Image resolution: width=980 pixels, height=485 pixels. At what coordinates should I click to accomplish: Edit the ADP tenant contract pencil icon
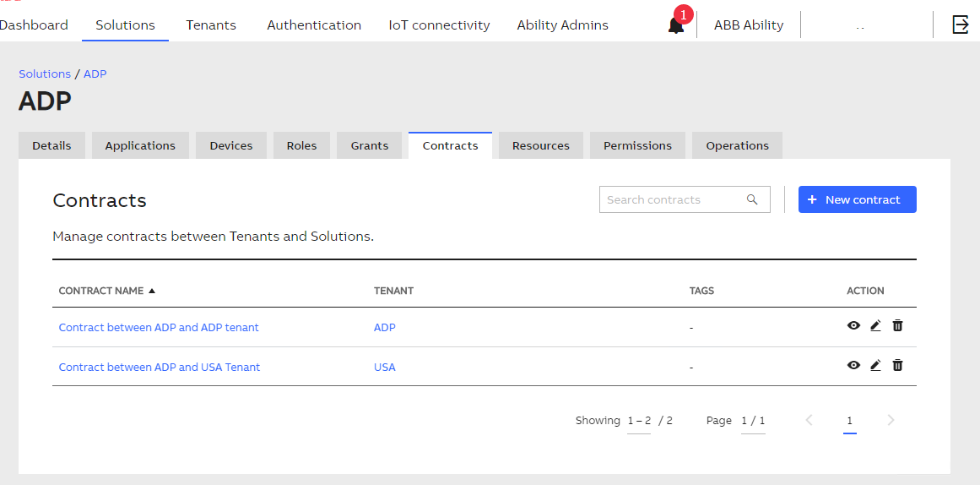click(x=875, y=325)
